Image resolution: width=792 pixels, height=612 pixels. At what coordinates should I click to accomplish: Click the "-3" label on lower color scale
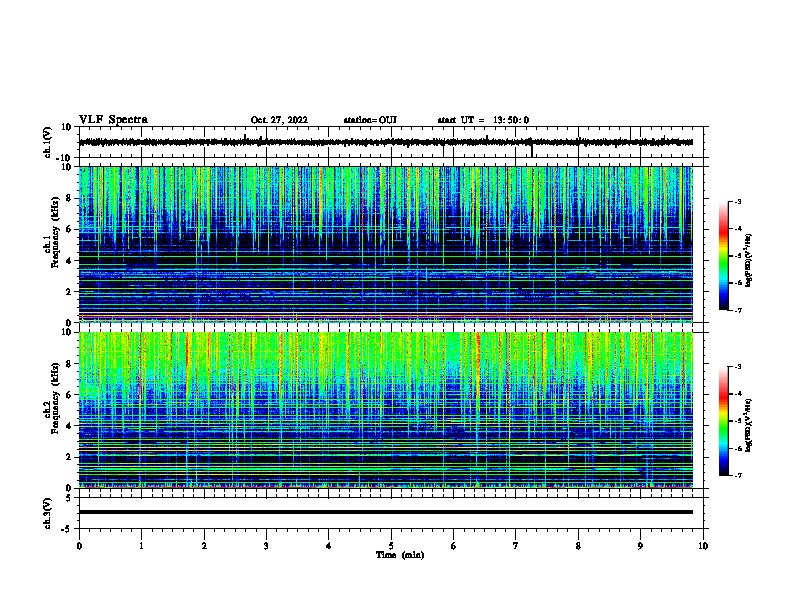[x=737, y=367]
